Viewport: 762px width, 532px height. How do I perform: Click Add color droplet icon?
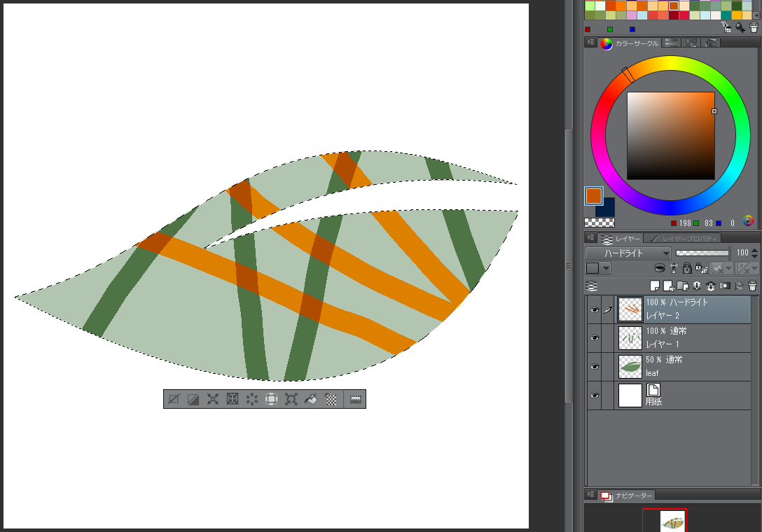[740, 28]
